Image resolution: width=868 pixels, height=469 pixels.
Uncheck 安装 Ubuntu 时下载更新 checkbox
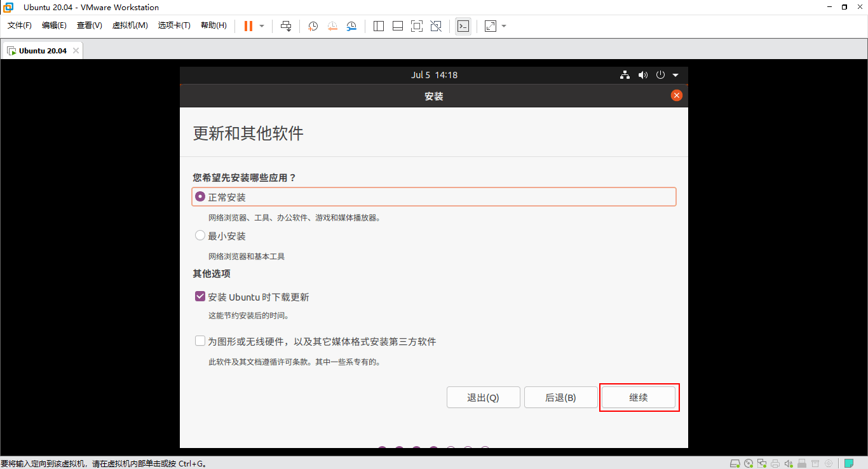pyautogui.click(x=200, y=297)
